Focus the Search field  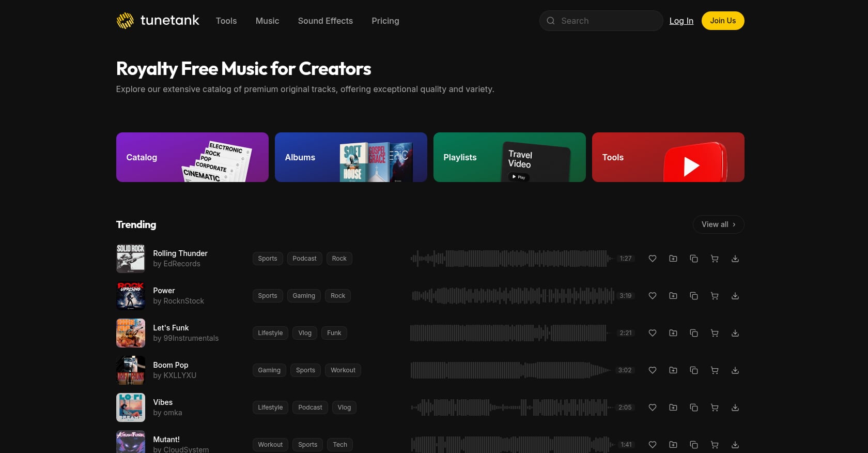click(x=601, y=21)
